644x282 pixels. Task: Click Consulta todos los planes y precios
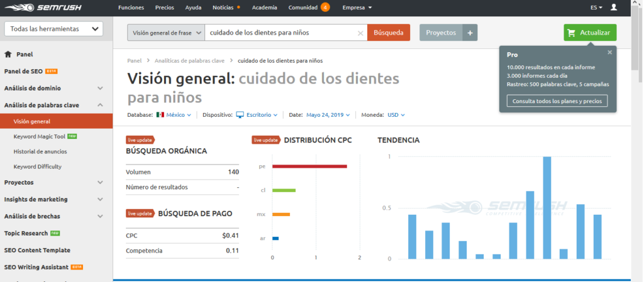click(557, 100)
